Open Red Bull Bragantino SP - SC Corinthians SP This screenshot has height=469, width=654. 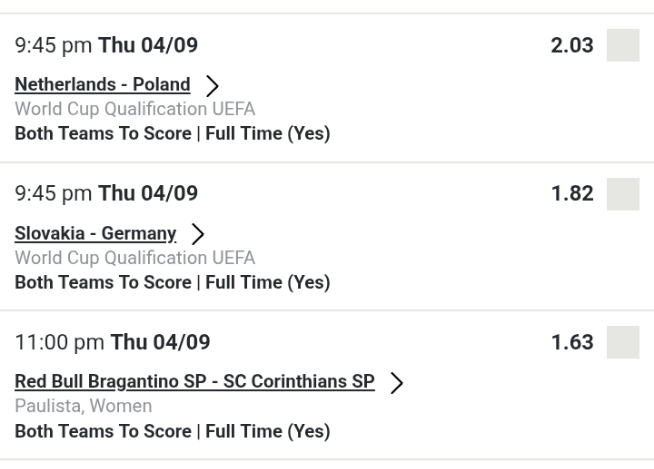195,381
